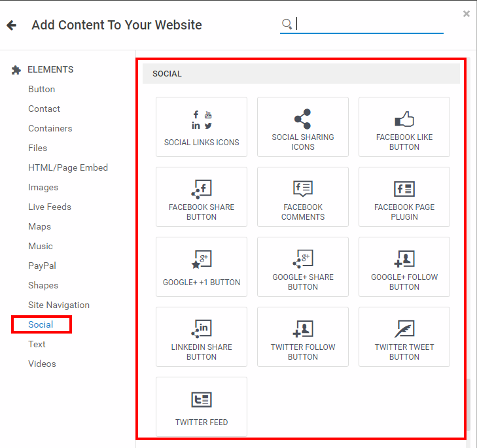Open the Live Feeds category
This screenshot has width=477, height=448.
pyautogui.click(x=50, y=207)
